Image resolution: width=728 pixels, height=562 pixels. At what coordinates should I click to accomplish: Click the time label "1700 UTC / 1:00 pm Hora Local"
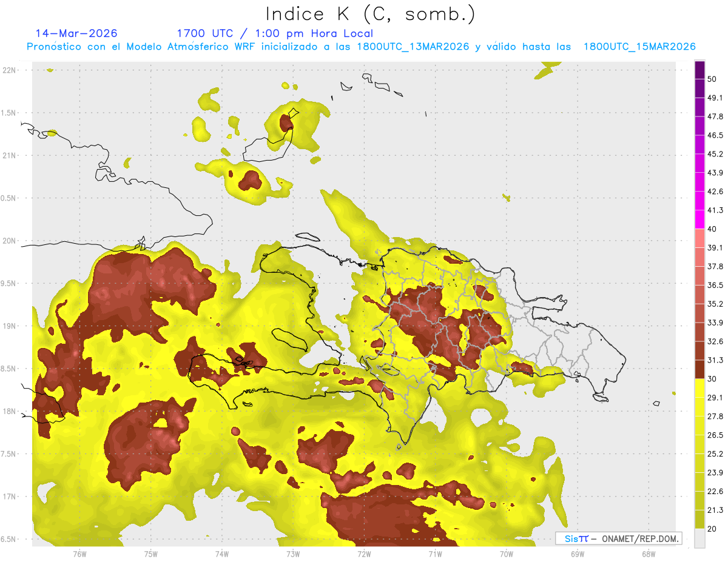tap(275, 33)
